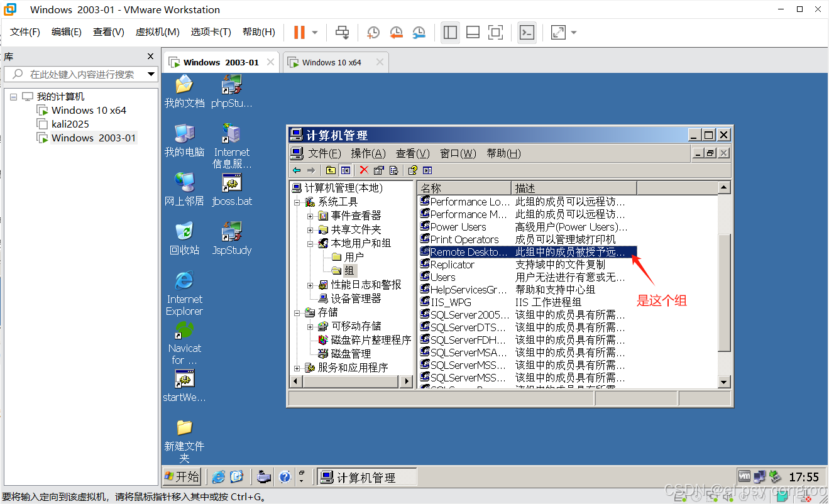The image size is (829, 504).
Task: Collapse the 我的计算机 tree node
Action: [x=13, y=97]
